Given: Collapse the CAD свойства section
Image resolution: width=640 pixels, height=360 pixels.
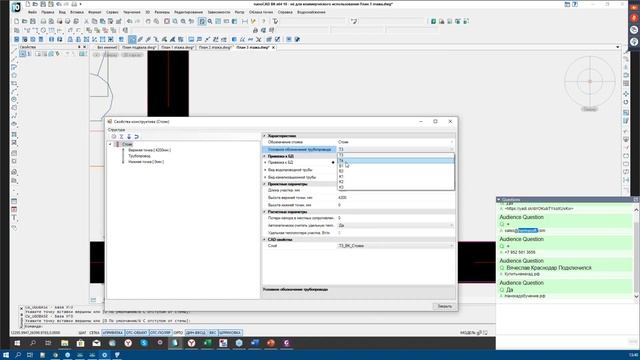Looking at the screenshot, I should pos(264,240).
